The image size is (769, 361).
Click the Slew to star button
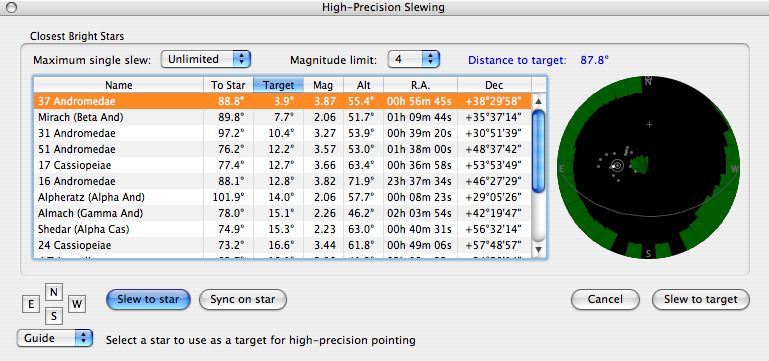click(148, 299)
